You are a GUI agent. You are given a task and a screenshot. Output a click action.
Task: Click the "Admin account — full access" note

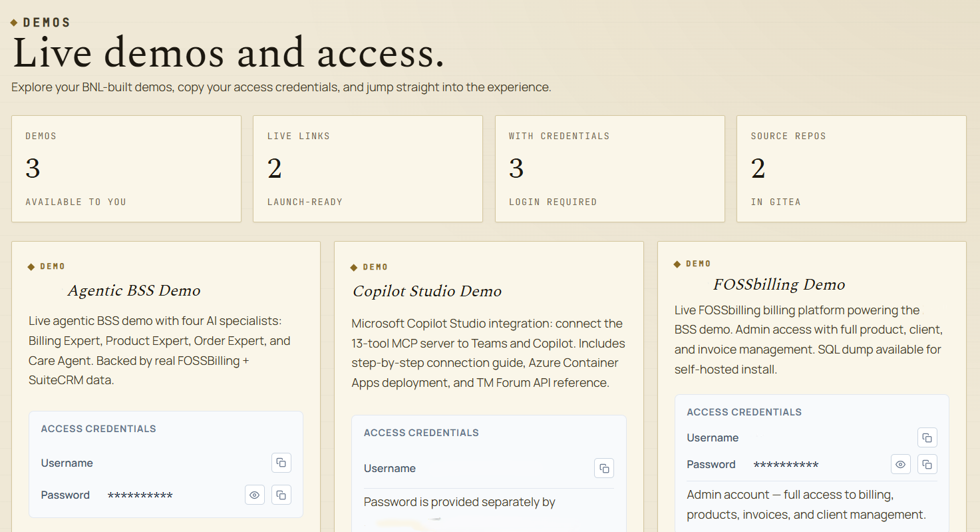coord(806,505)
